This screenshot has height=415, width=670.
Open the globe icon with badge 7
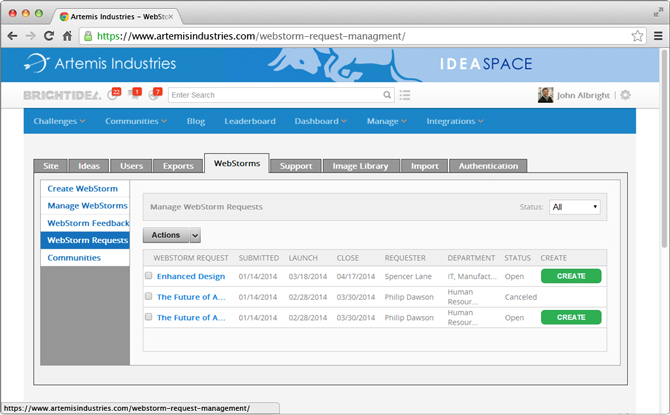click(155, 94)
